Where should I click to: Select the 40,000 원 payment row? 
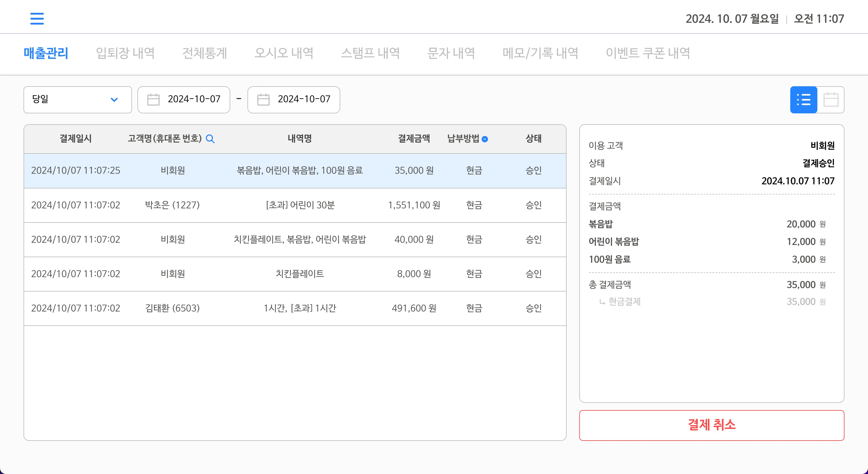tap(295, 239)
